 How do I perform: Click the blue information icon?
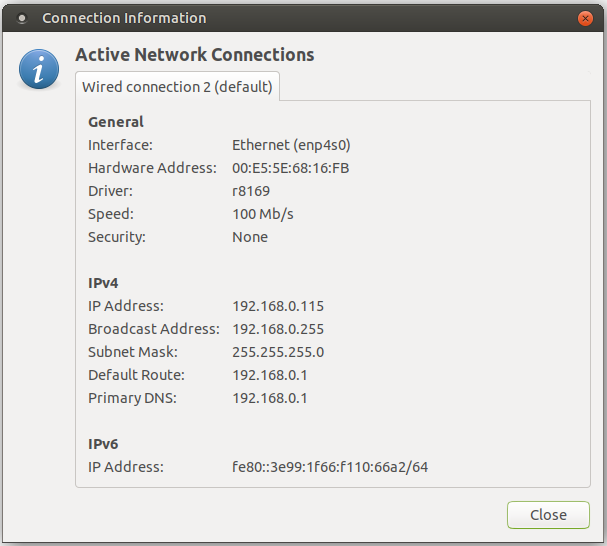pos(38,69)
